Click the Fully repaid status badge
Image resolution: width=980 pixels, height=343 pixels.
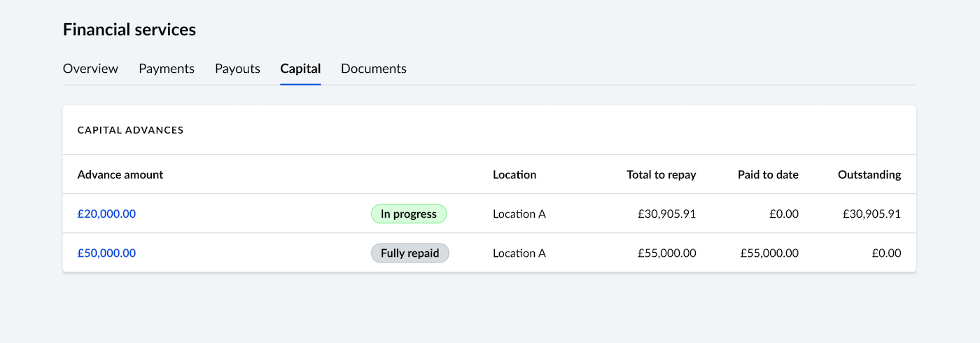409,253
